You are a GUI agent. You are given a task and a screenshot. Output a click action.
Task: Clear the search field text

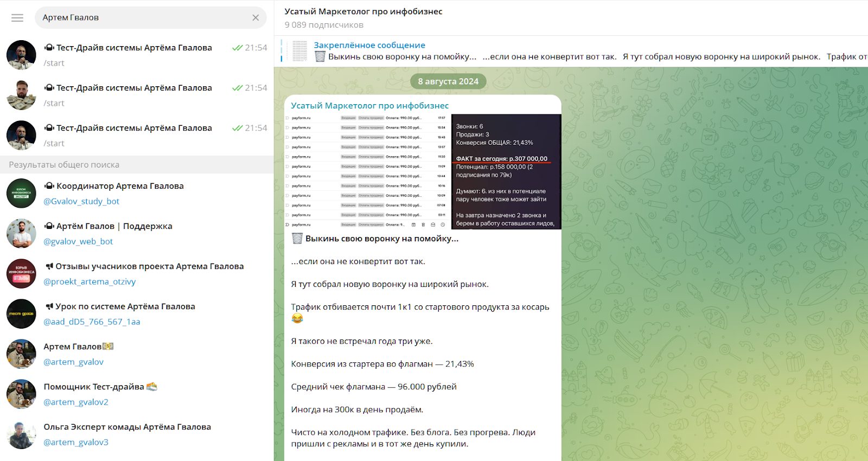[x=256, y=18]
